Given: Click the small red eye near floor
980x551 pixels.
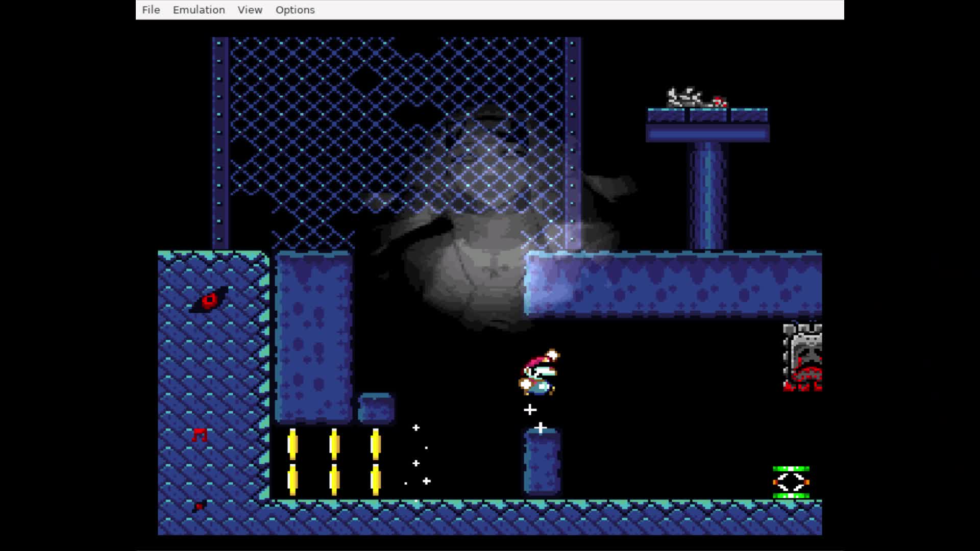Looking at the screenshot, I should click(199, 506).
